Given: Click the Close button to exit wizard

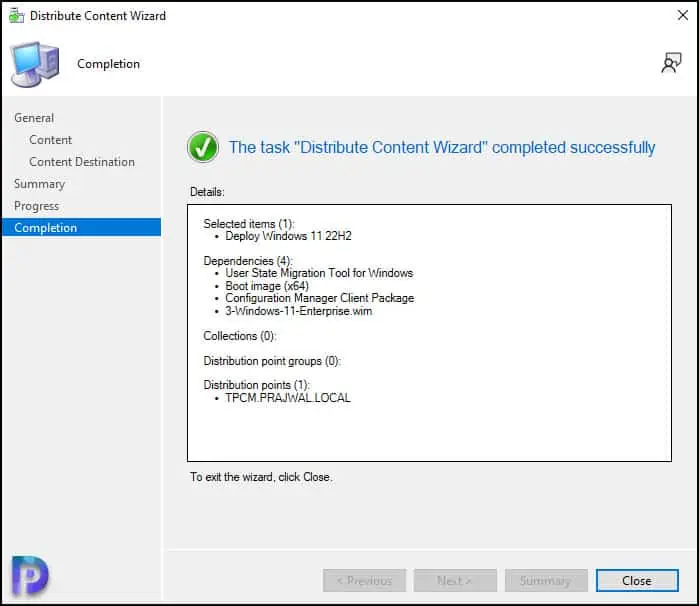Looking at the screenshot, I should coord(637,580).
